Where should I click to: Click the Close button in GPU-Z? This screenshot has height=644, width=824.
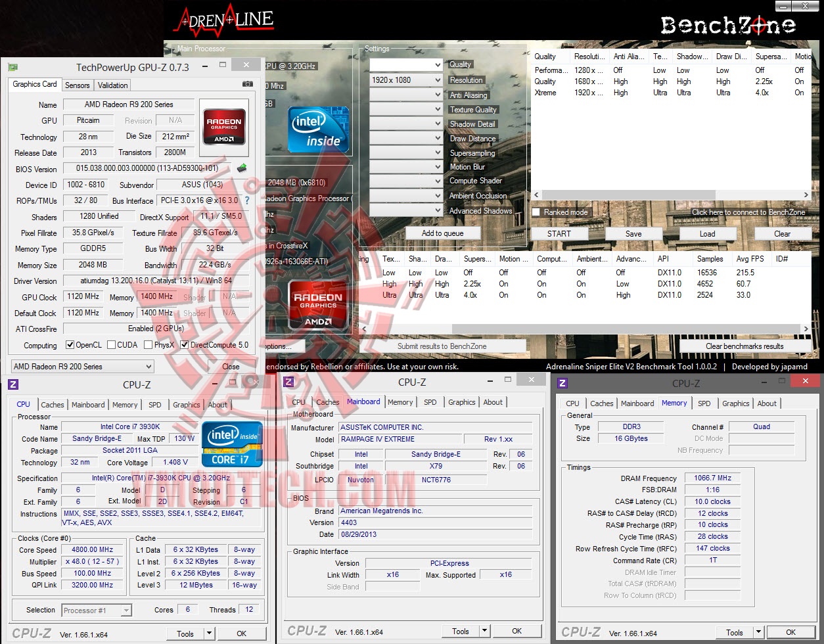click(231, 367)
